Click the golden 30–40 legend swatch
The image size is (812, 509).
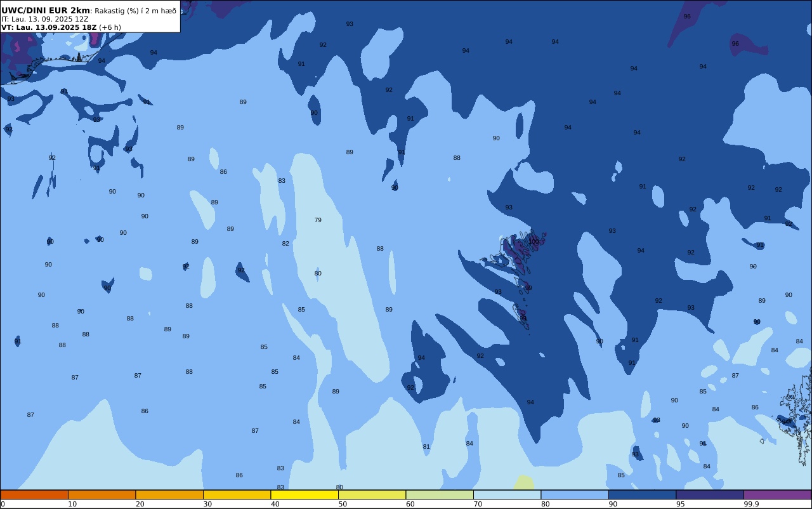point(237,494)
